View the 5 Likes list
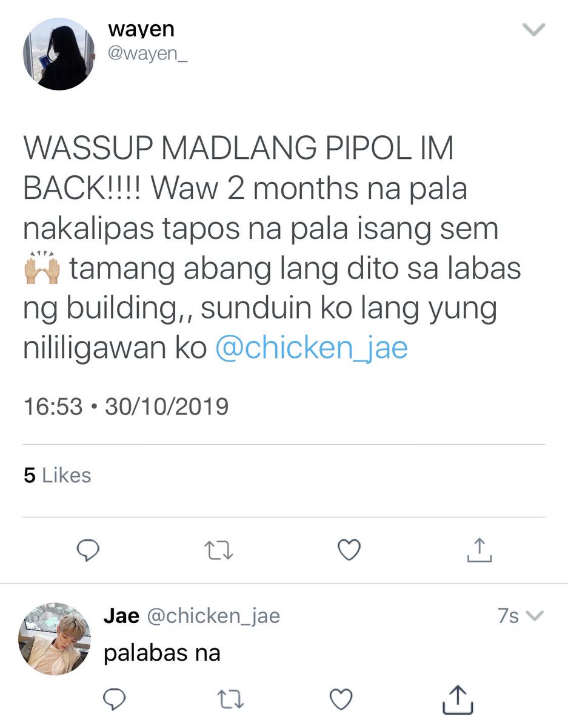The width and height of the screenshot is (568, 728). [x=58, y=476]
